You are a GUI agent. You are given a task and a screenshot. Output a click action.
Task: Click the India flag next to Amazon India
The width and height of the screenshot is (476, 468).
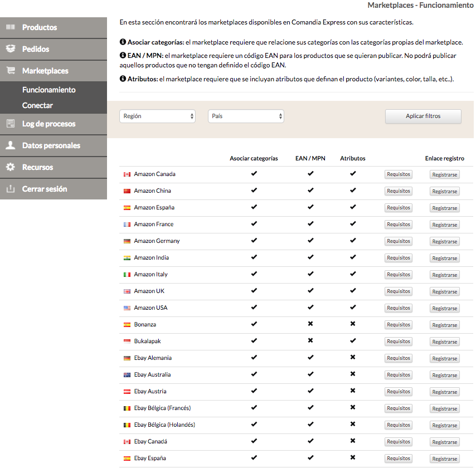(x=127, y=257)
